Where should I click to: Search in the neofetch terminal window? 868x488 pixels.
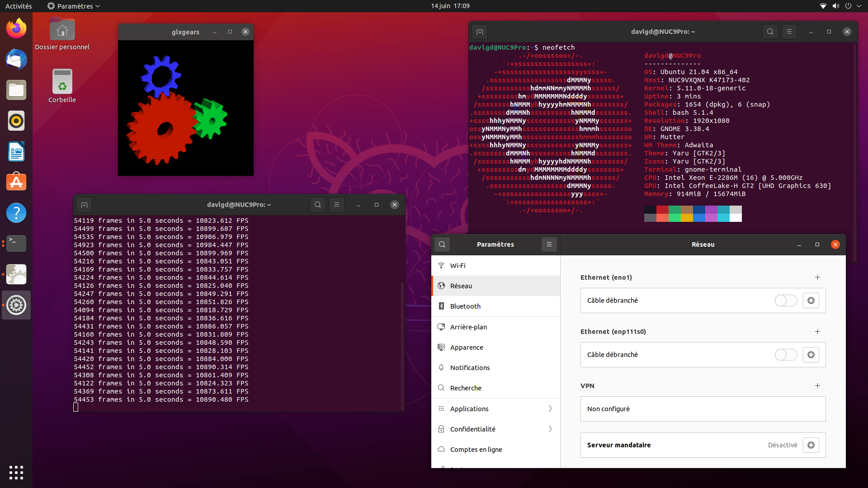point(770,32)
